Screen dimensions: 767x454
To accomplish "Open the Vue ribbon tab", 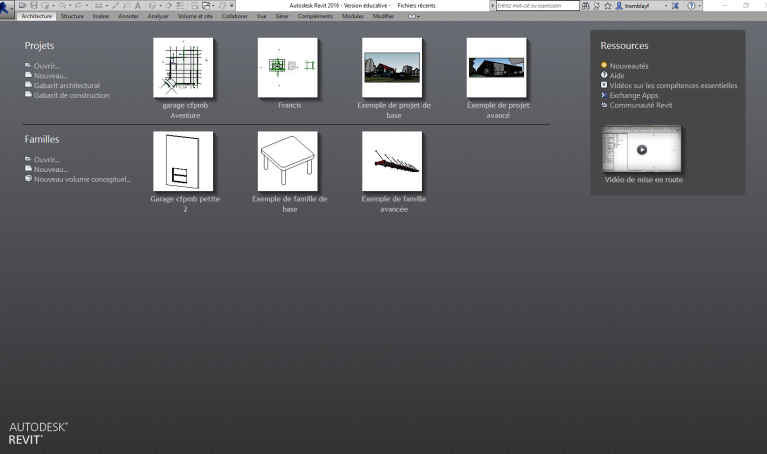I will coord(262,16).
